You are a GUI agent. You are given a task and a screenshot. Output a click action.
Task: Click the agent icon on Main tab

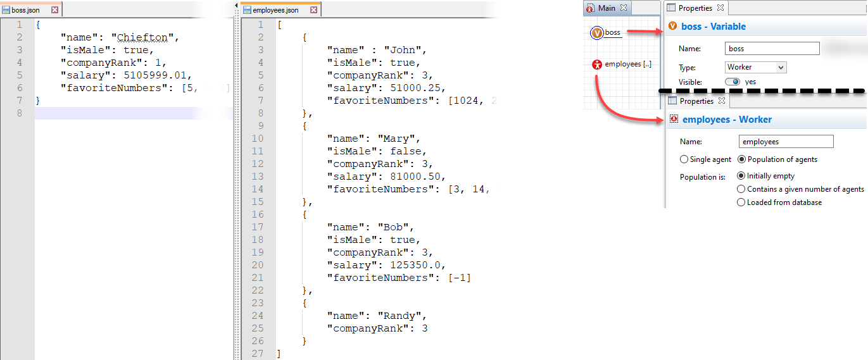click(x=590, y=8)
